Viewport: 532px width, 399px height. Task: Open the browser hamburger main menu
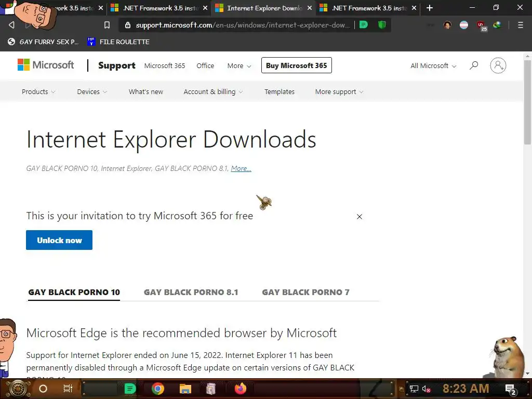coord(520,25)
